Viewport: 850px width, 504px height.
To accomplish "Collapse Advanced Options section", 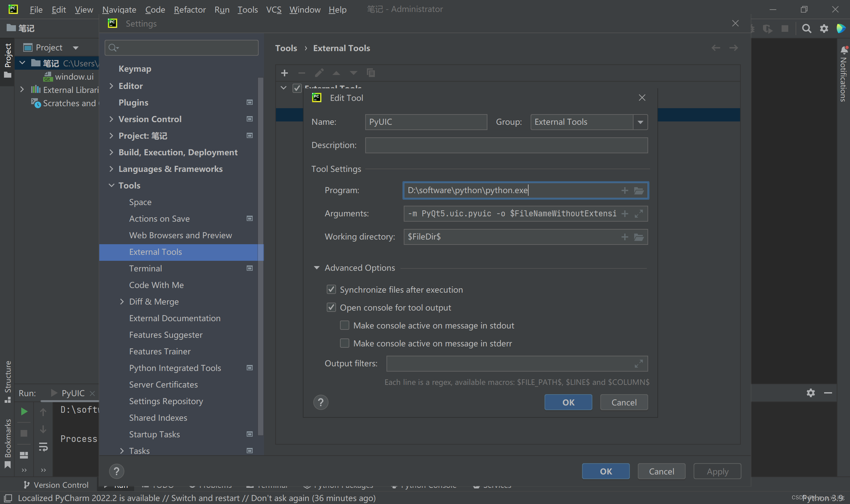I will coord(316,268).
